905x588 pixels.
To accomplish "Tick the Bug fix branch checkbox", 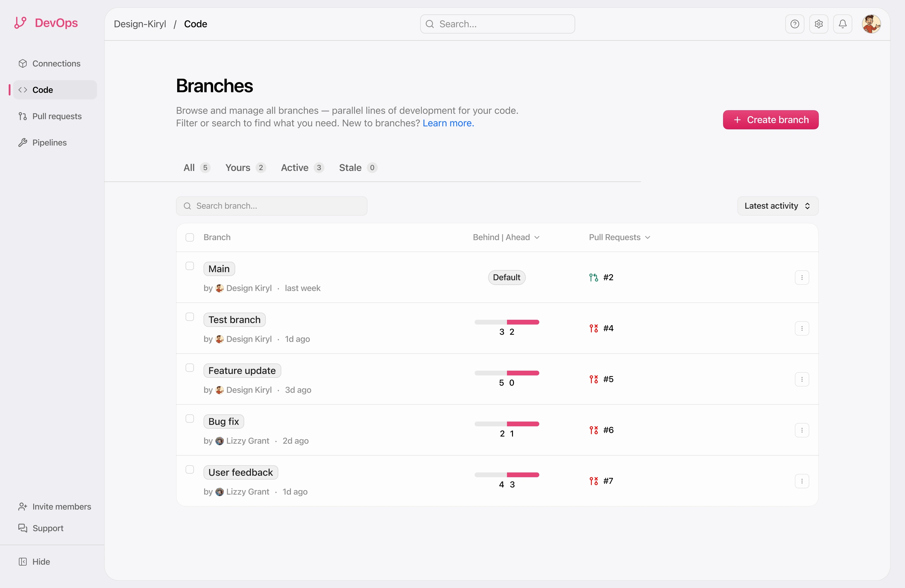I will (190, 418).
